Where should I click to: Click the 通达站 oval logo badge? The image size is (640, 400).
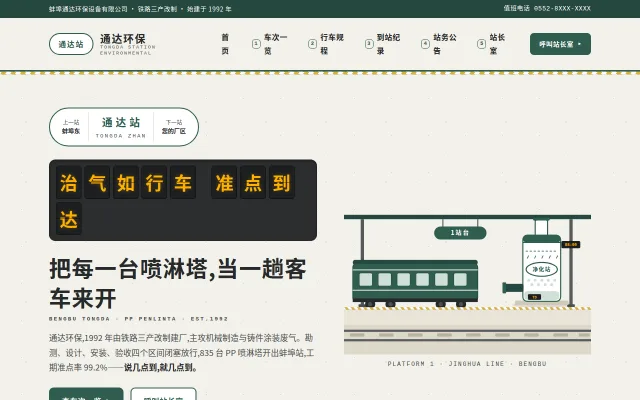(71, 44)
